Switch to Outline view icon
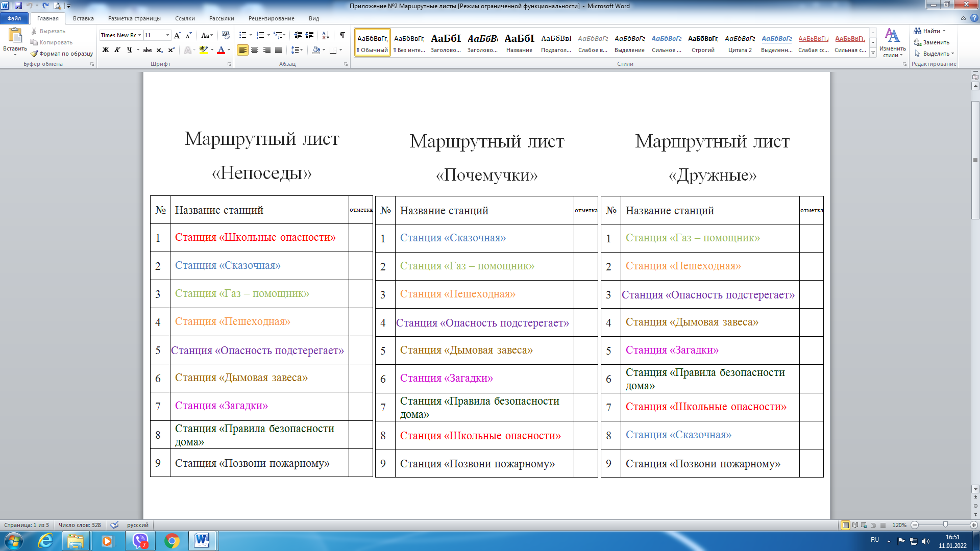This screenshot has height=551, width=980. click(873, 525)
